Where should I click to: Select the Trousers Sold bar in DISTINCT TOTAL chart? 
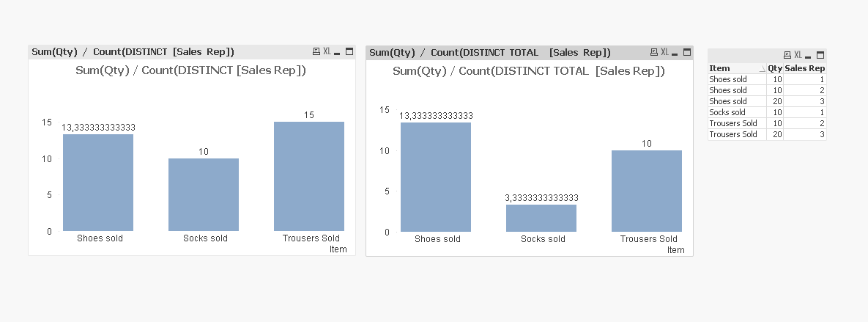click(x=647, y=191)
